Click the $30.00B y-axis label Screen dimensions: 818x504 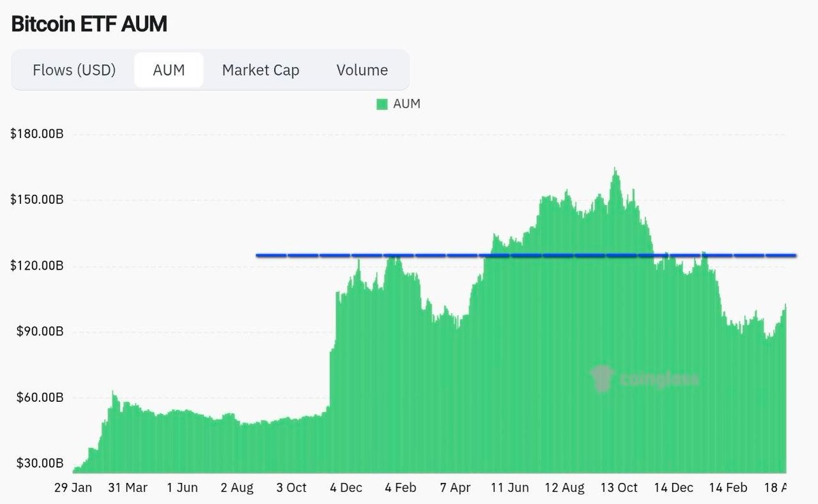point(39,463)
